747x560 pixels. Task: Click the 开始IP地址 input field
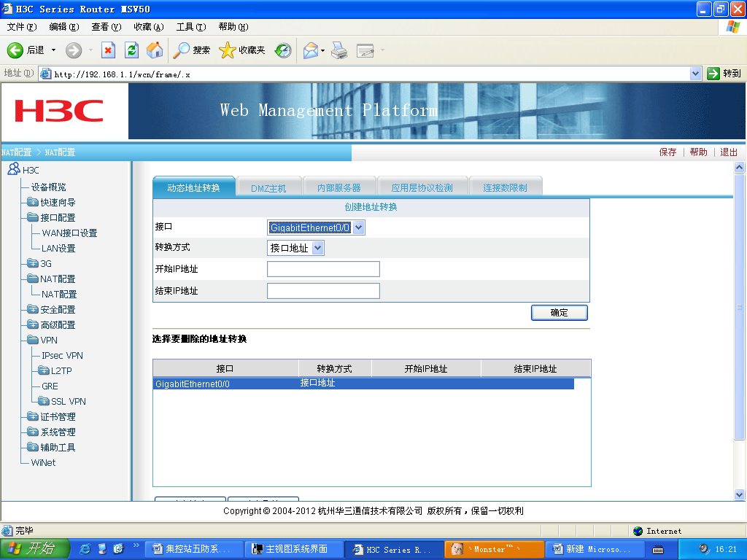(323, 269)
